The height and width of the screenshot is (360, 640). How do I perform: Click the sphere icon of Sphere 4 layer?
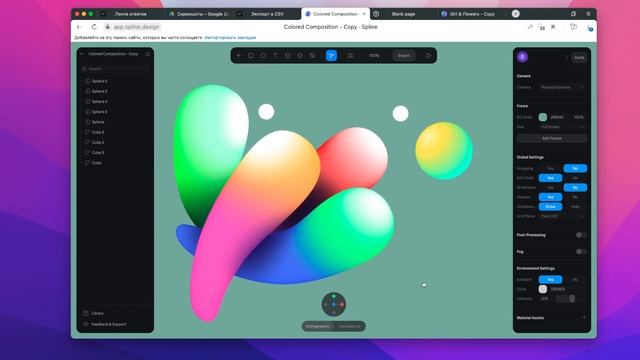87,101
